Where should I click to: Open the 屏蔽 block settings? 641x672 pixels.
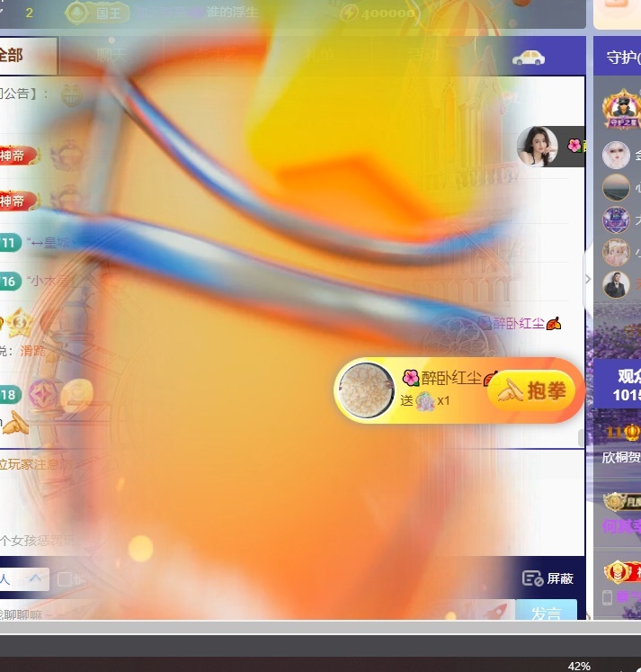(x=548, y=578)
